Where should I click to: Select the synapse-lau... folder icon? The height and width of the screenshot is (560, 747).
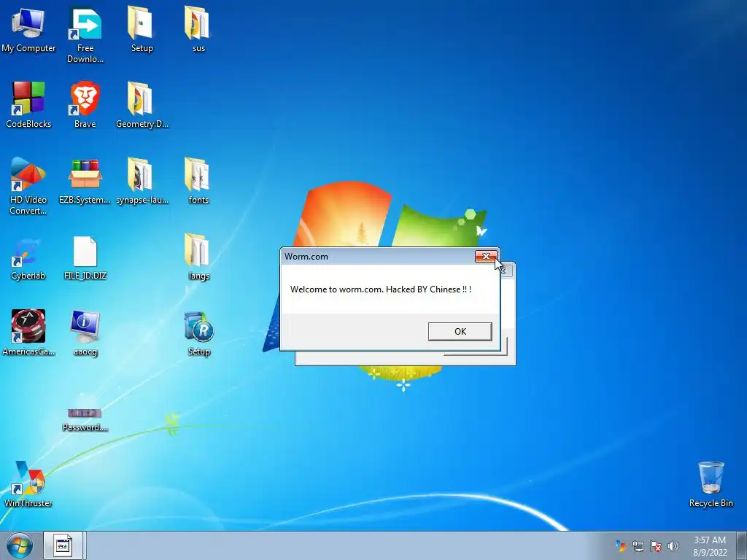pyautogui.click(x=142, y=181)
